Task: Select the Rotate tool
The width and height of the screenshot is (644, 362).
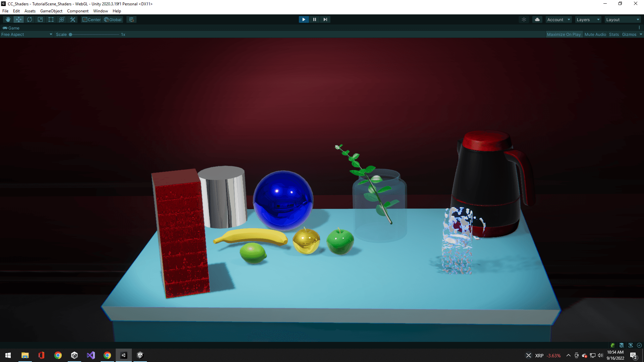Action: (30, 19)
